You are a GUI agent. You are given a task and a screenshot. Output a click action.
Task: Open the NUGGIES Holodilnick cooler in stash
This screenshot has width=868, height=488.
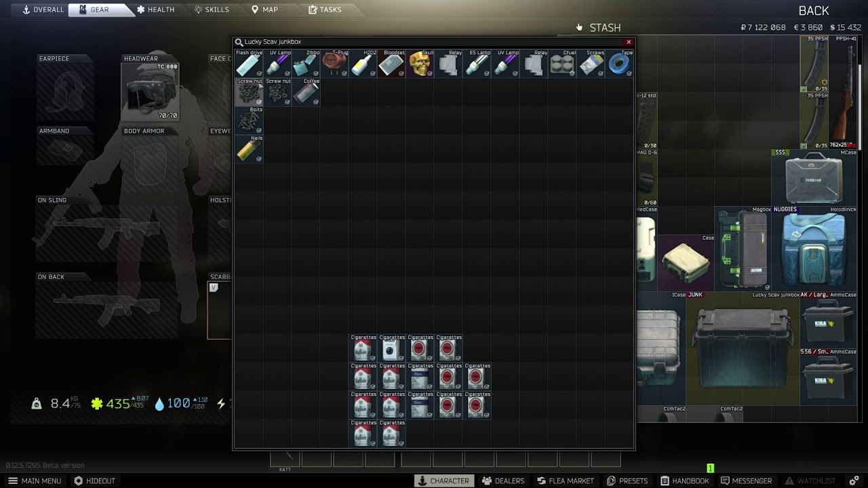[x=814, y=249]
